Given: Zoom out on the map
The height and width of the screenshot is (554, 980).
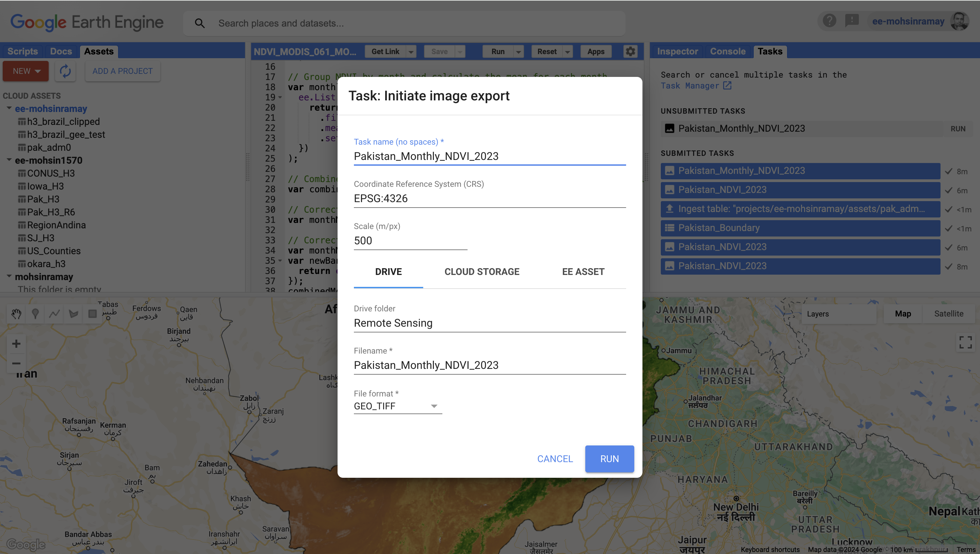Looking at the screenshot, I should point(16,363).
